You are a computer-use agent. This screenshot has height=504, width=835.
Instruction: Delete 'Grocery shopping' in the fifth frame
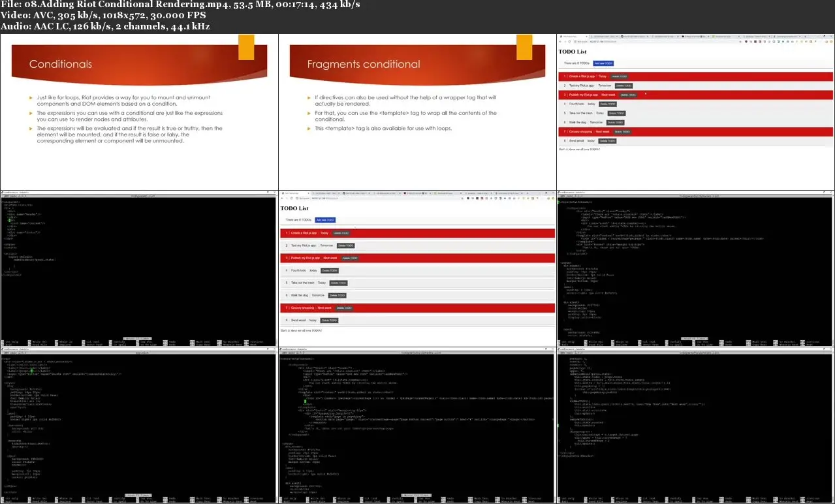click(x=344, y=307)
